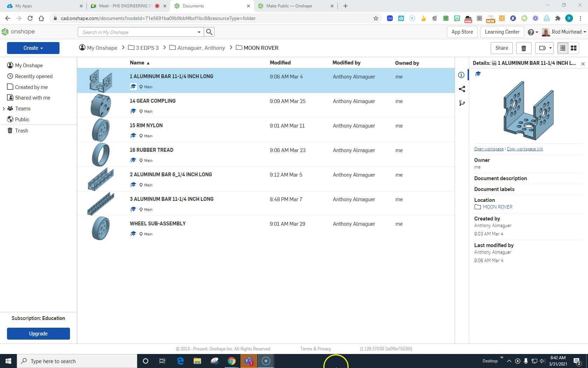Expand the Teams section in left sidebar
The image size is (588, 368).
pos(4,109)
